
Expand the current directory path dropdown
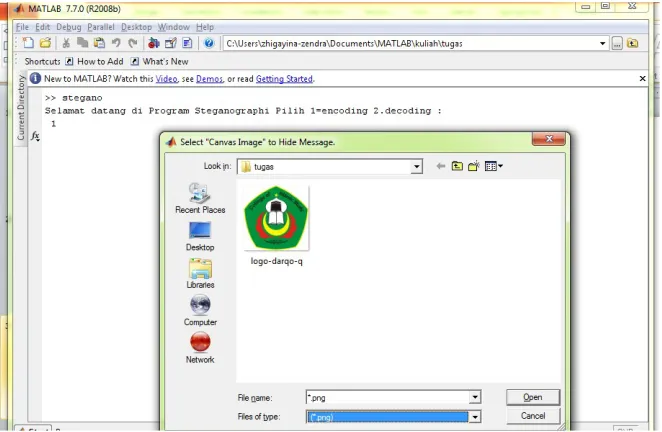point(602,43)
